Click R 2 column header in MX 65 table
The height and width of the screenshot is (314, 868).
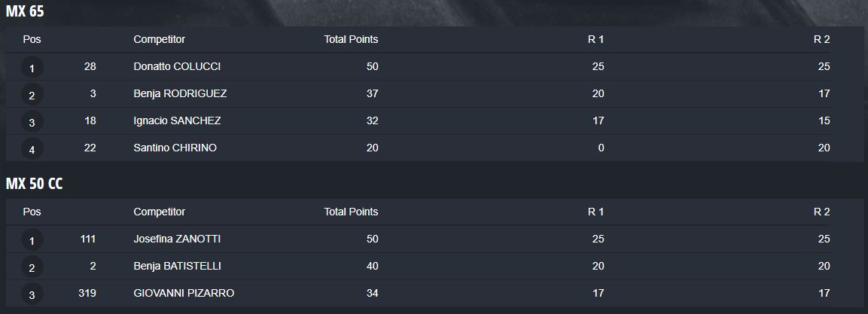[x=821, y=39]
